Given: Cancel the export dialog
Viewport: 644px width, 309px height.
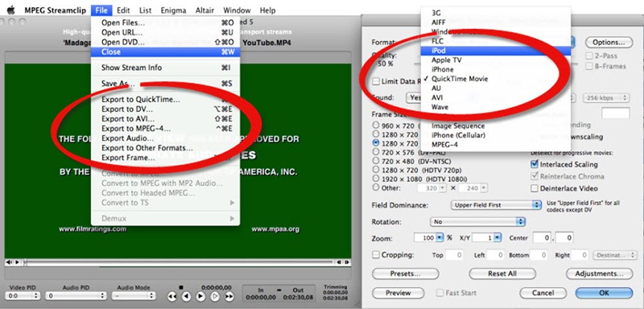Looking at the screenshot, I should pos(543,293).
